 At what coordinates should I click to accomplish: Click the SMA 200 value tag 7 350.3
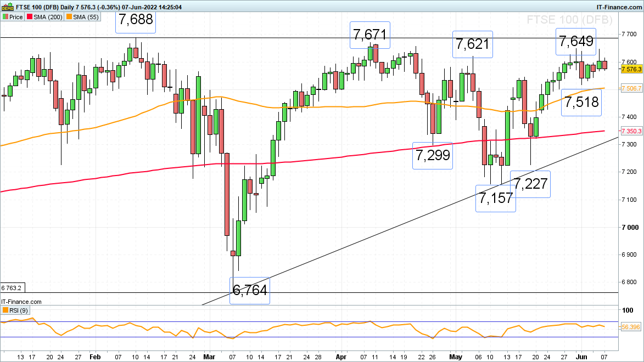(631, 131)
